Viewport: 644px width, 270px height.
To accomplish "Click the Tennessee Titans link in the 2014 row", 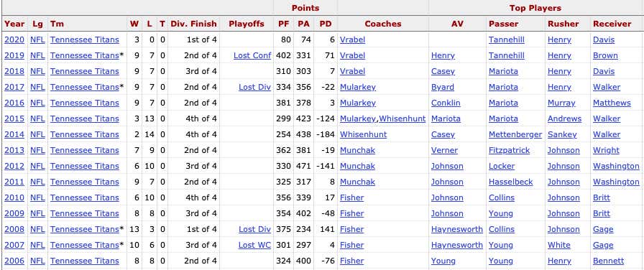I will click(85, 134).
